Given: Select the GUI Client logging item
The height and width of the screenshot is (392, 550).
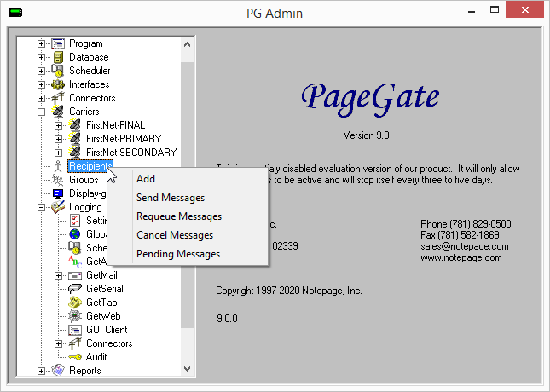Looking at the screenshot, I should tap(107, 330).
